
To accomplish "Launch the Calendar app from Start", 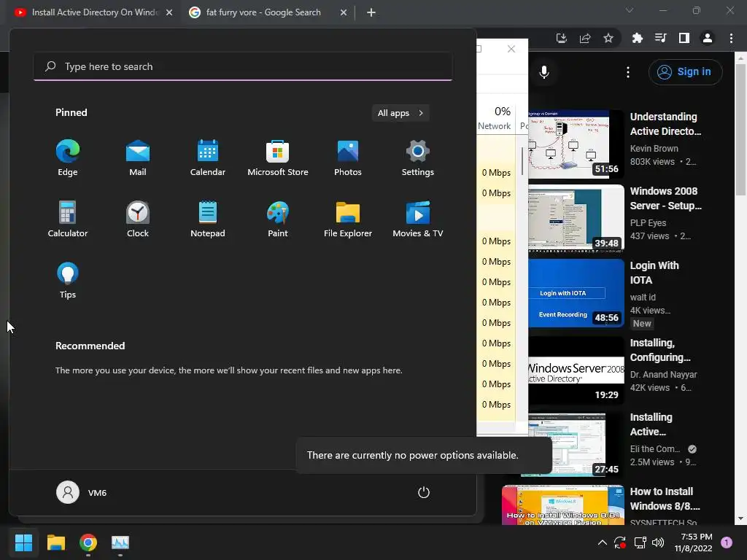I will 208,158.
